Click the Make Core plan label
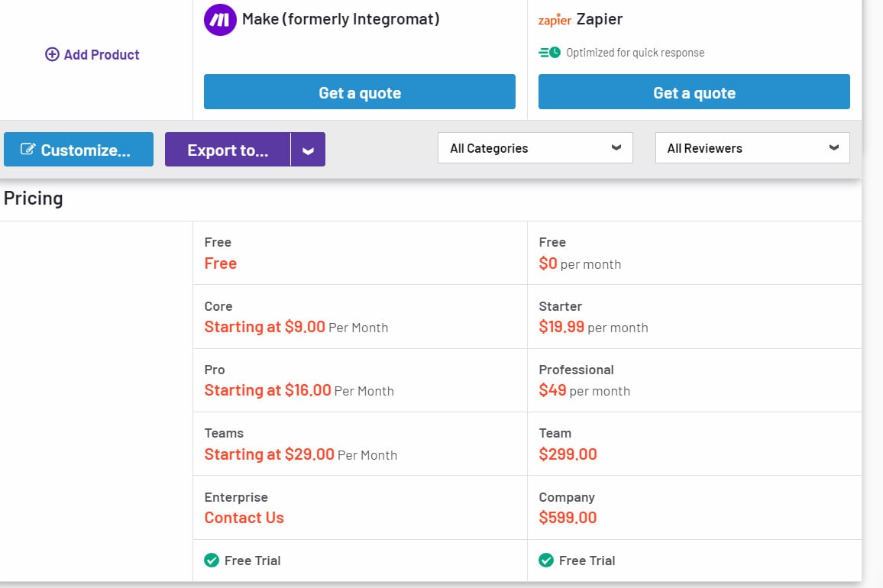The width and height of the screenshot is (883, 588). 218,306
